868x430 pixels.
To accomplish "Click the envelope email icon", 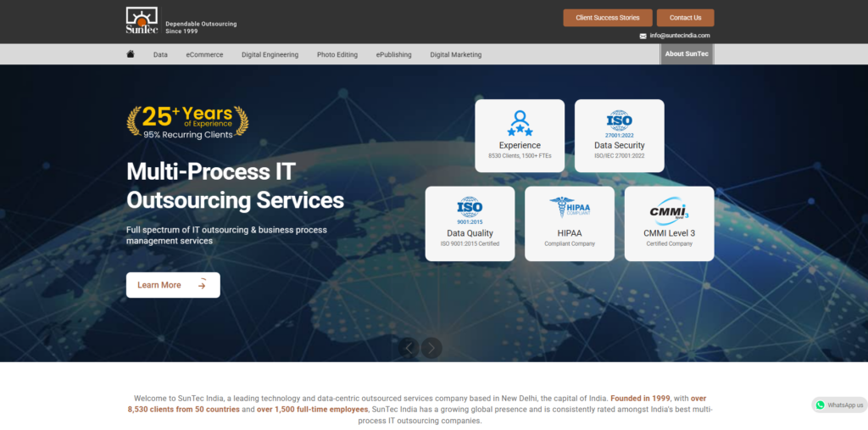I will 643,36.
